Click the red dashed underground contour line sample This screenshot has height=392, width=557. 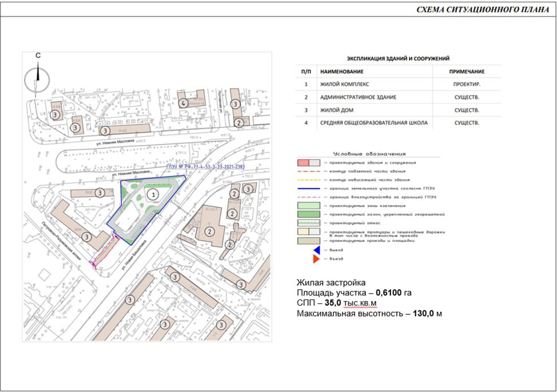309,171
